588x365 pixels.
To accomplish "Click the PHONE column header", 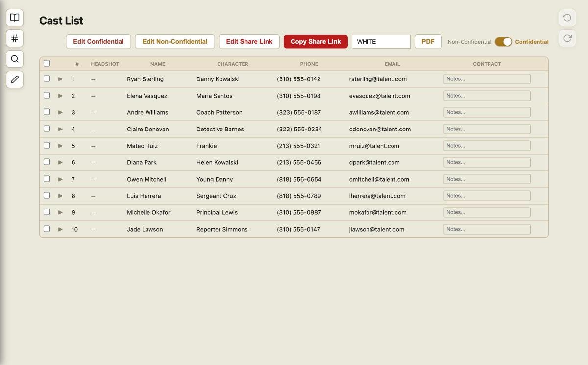I will (x=309, y=64).
